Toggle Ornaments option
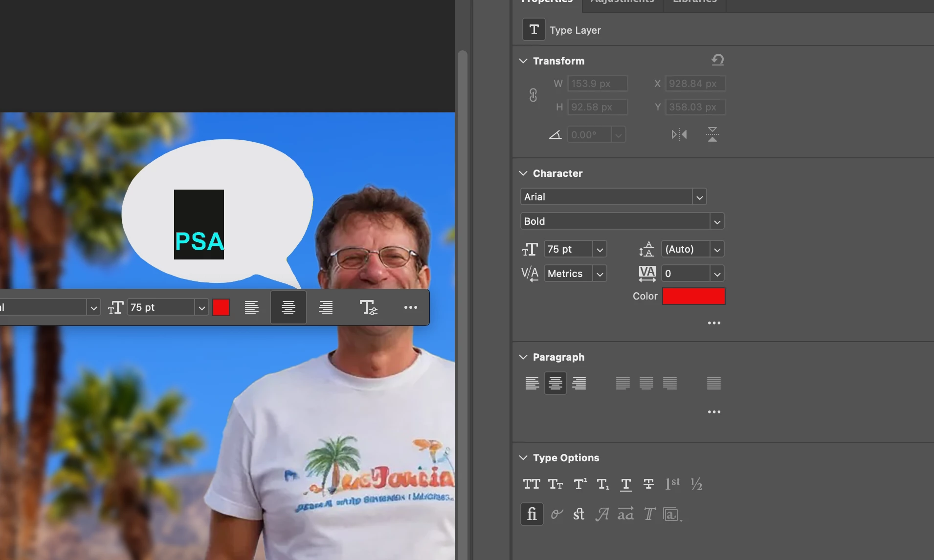Screen dimensions: 934x560 click(672, 515)
